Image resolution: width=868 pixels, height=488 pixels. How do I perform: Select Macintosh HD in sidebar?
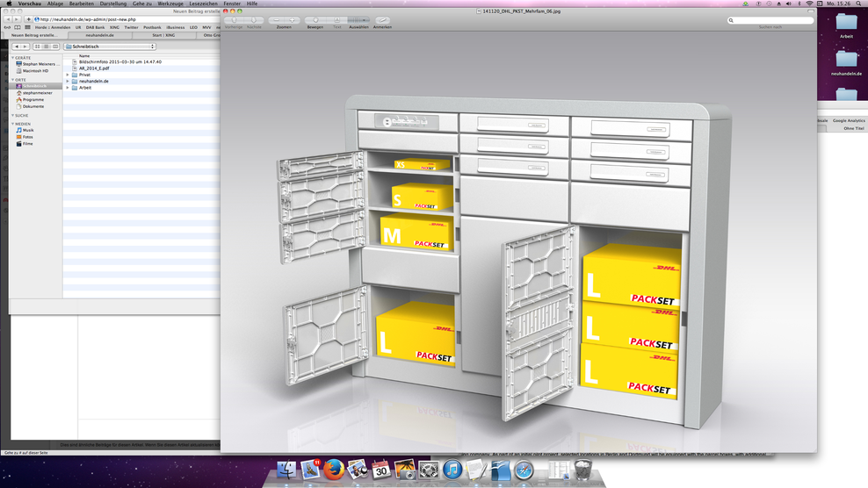[35, 71]
